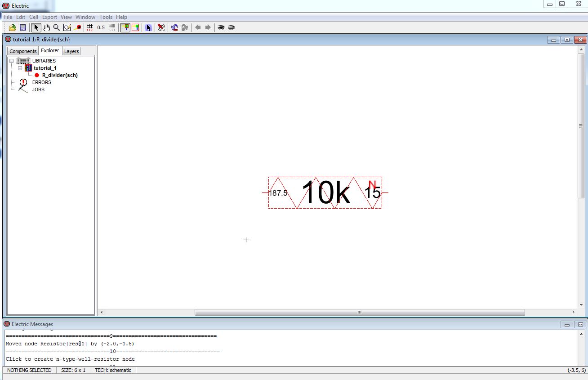Click the (-3.5, 6) cursor coordinates readout
This screenshot has width=588, height=380.
pyautogui.click(x=576, y=370)
